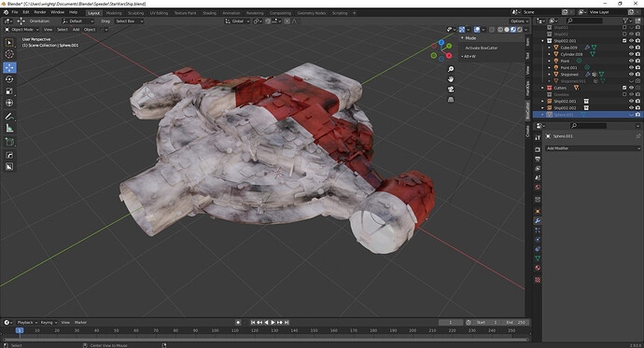Open the Object Mode dropdown

[x=21, y=30]
